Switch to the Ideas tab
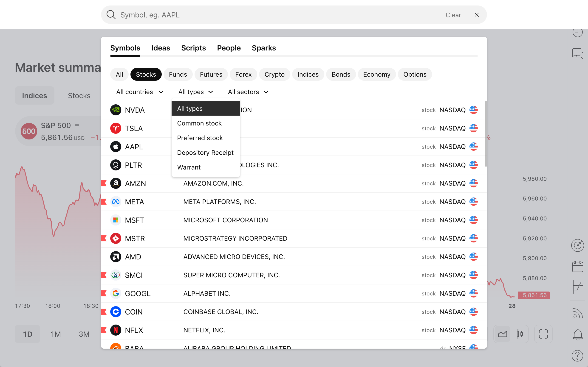588x367 pixels. 161,48
